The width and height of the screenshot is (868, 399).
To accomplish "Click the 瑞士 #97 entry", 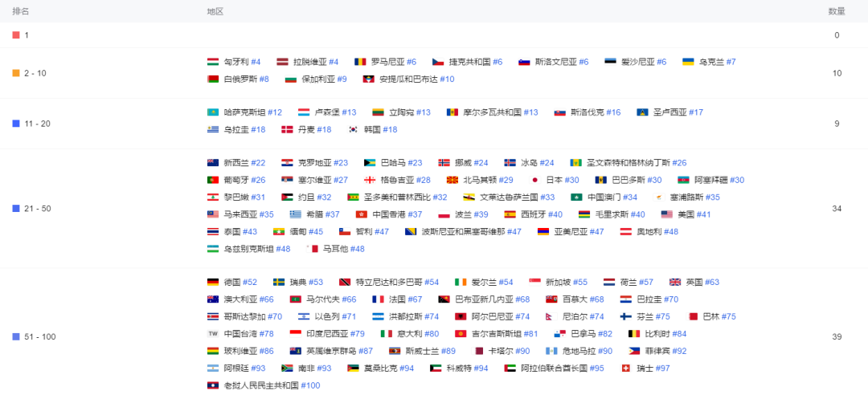I will pyautogui.click(x=645, y=368).
